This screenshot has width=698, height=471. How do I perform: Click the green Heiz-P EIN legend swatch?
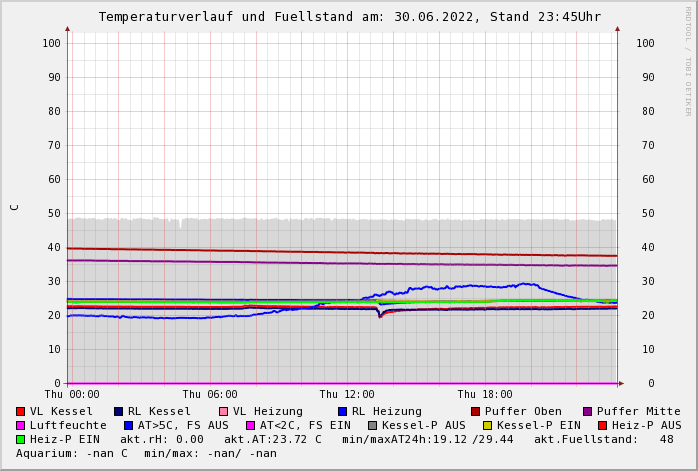pyautogui.click(x=21, y=440)
